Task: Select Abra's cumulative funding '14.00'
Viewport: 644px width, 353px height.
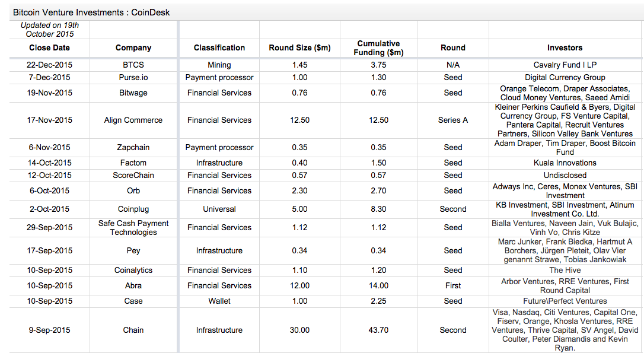Action: [379, 285]
